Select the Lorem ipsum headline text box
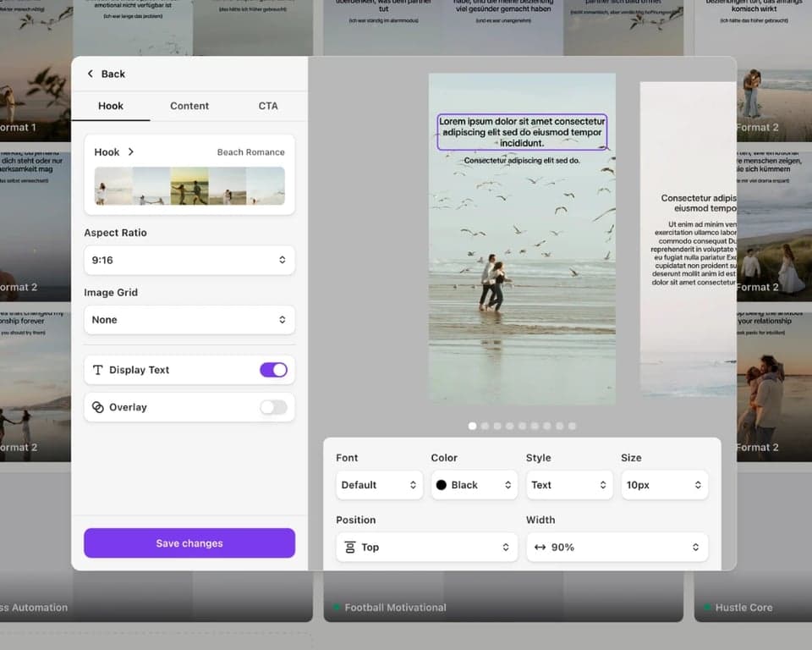 pyautogui.click(x=522, y=132)
